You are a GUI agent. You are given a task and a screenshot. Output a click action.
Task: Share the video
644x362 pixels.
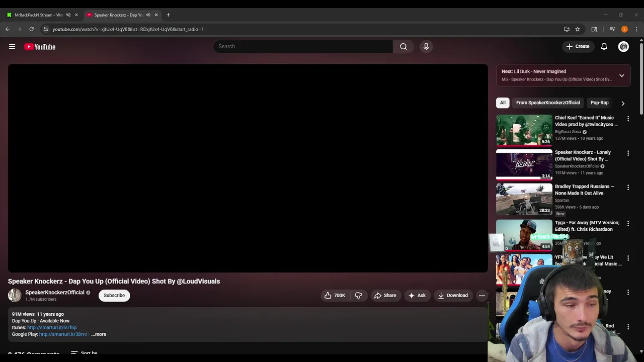pos(385,295)
